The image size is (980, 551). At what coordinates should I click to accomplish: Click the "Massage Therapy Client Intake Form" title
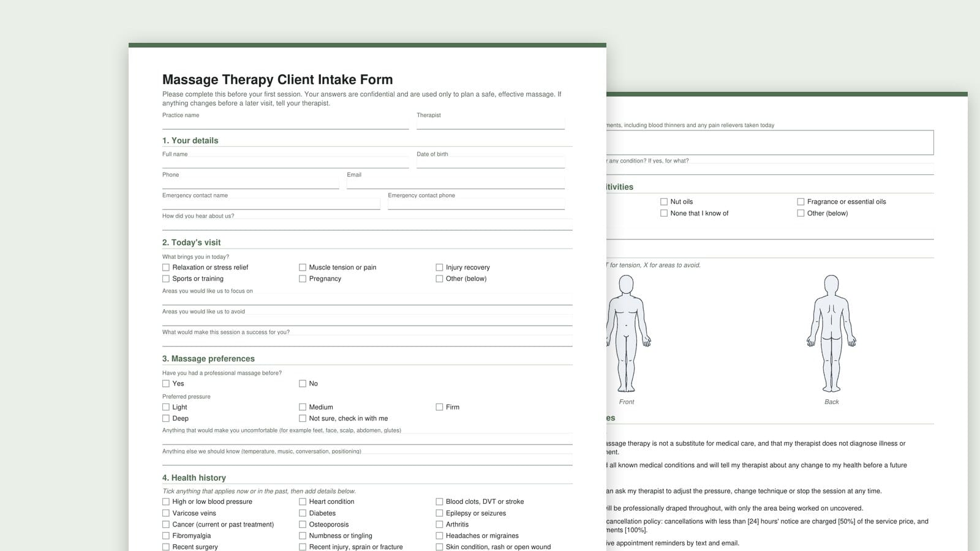277,80
